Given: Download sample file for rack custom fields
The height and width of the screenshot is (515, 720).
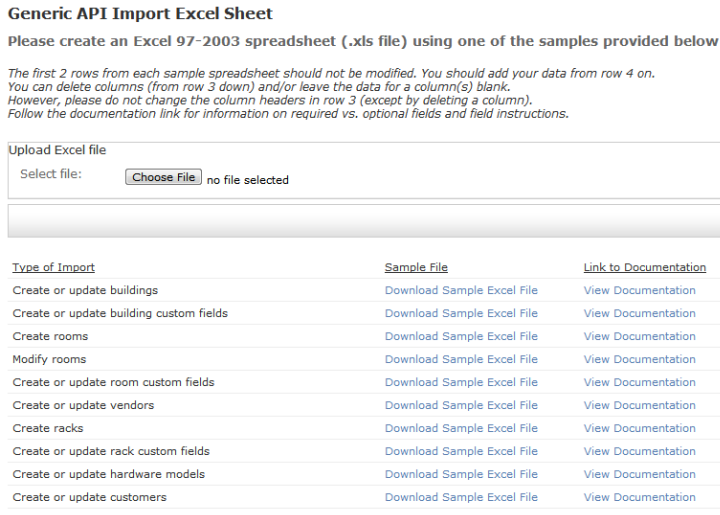Looking at the screenshot, I should point(461,451).
